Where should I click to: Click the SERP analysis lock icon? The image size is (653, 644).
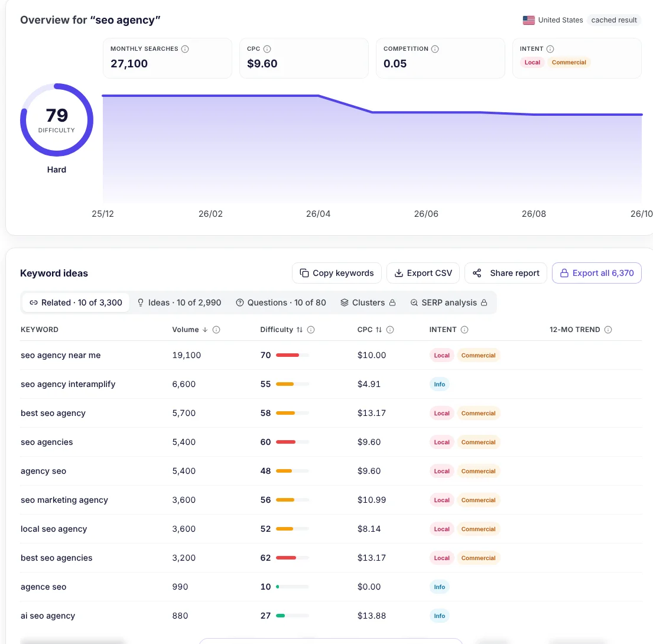(484, 303)
